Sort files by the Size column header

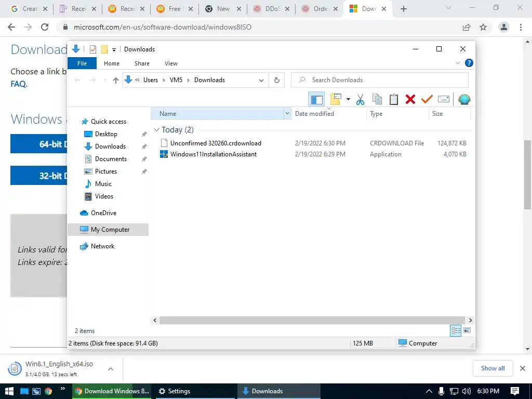449,114
